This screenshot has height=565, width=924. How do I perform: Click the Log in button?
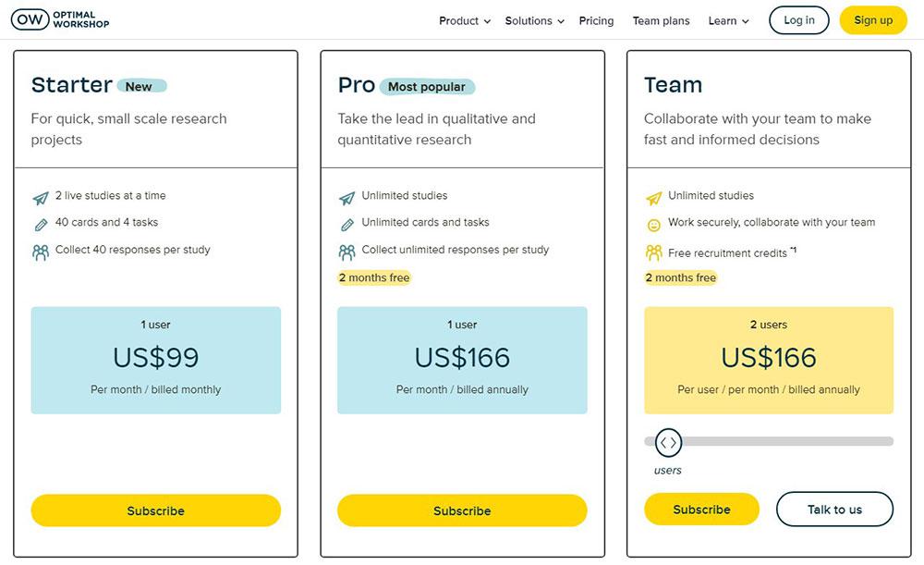click(798, 20)
